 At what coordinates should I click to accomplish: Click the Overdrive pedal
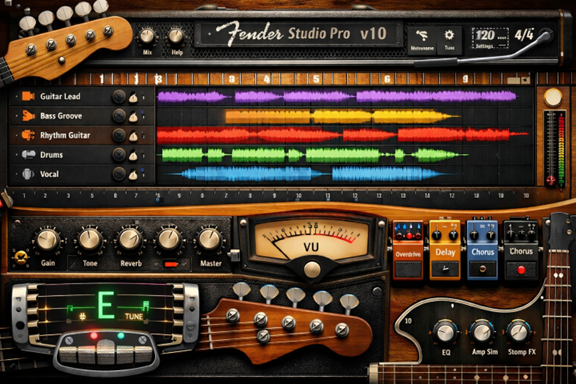click(408, 250)
